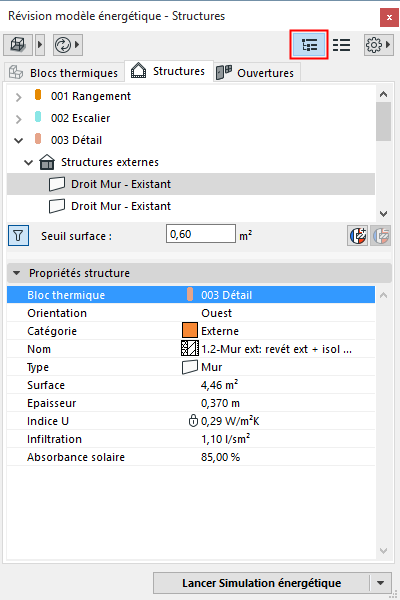The height and width of the screenshot is (600, 400).
Task: Click the Indice U value 0,29 W/m²K
Action: click(x=230, y=421)
